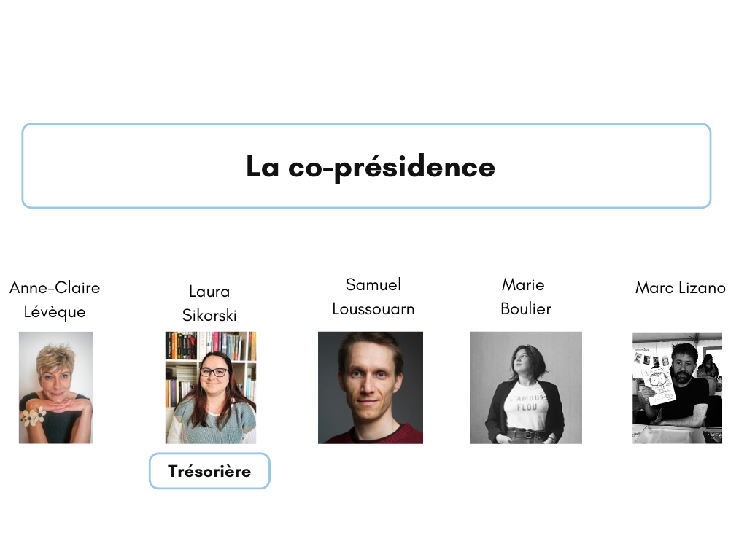The image size is (747, 560).
Task: Select the Trésorière label box
Action: [x=209, y=471]
